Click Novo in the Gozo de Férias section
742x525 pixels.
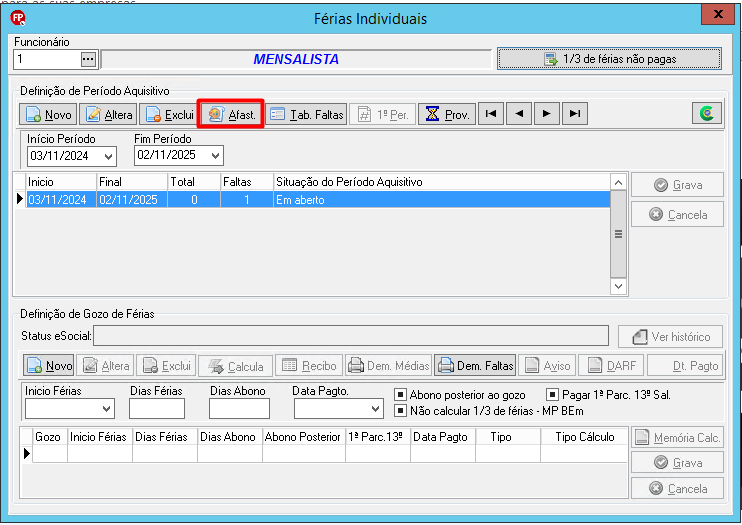pos(49,365)
